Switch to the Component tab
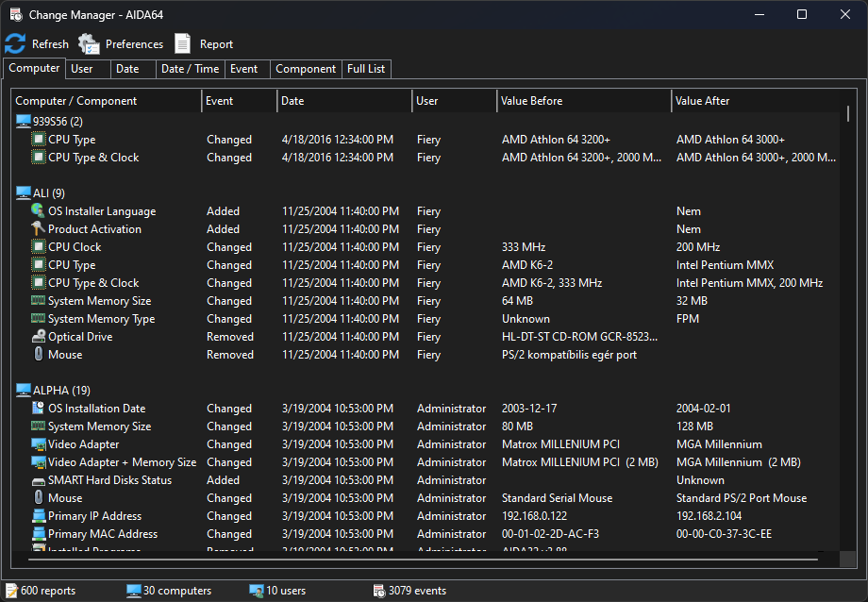 click(x=306, y=69)
